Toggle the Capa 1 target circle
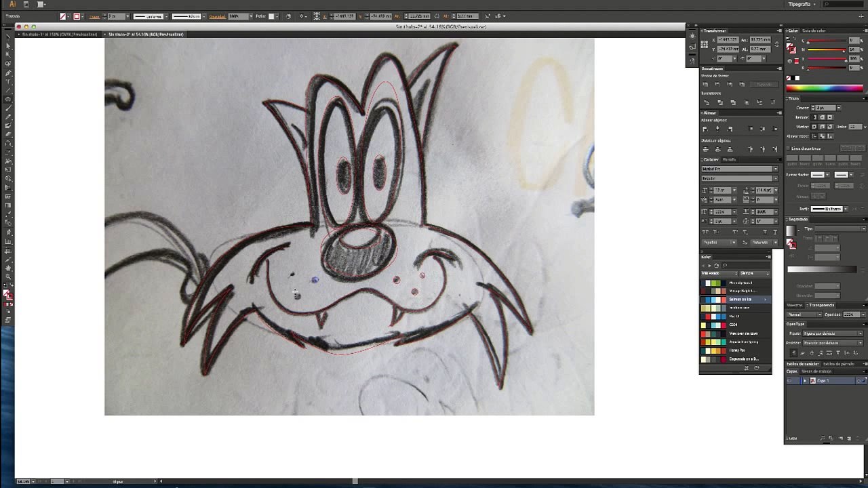Image resolution: width=868 pixels, height=488 pixels. tap(859, 381)
